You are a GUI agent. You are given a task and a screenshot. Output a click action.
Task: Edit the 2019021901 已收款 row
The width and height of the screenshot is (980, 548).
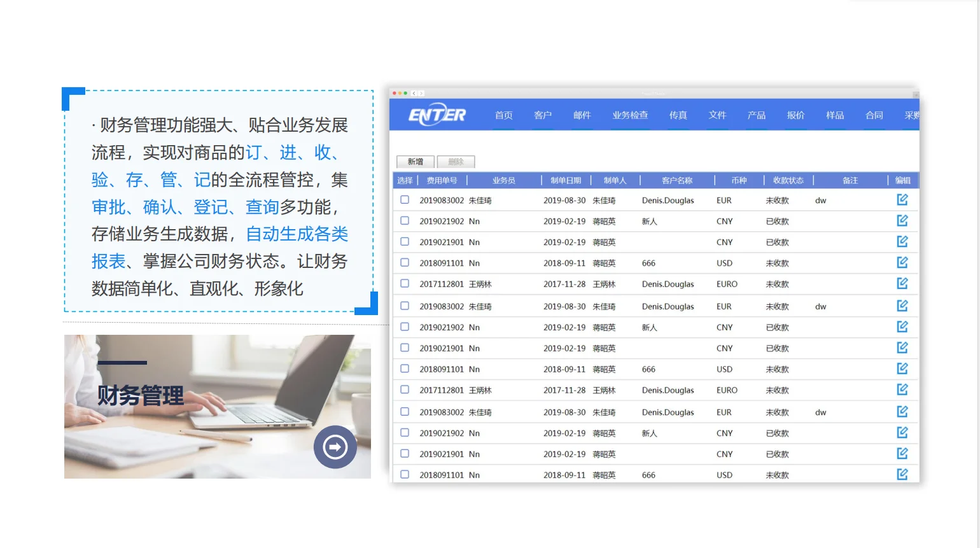[x=902, y=241]
